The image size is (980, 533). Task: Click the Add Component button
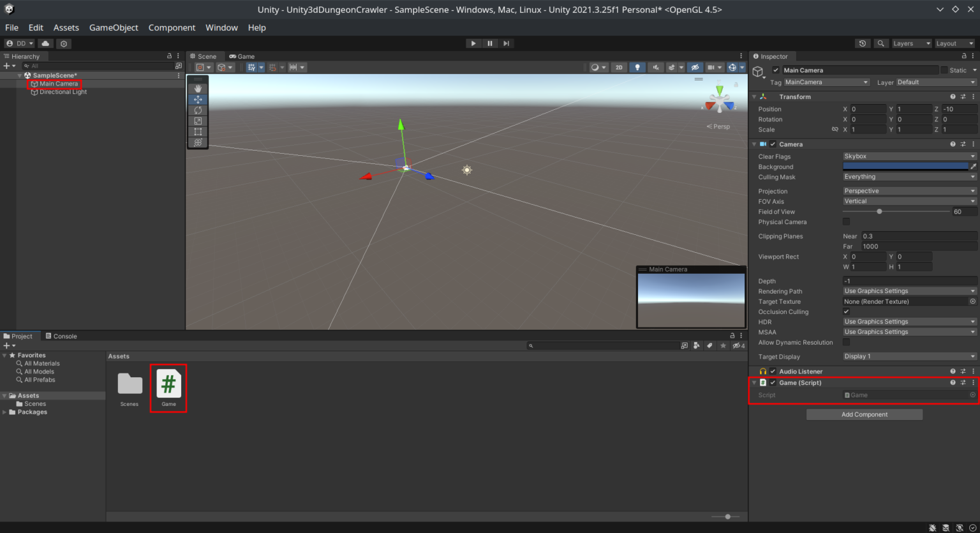[x=864, y=414]
